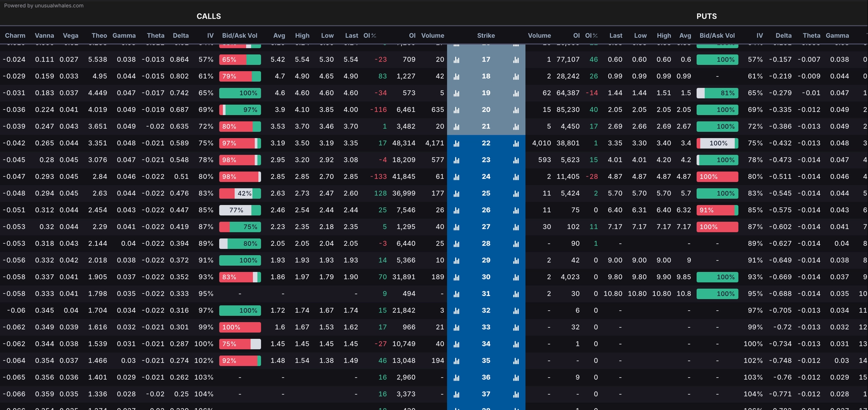Open puts chart icon for strike 37
Image resolution: width=868 pixels, height=410 pixels.
pyautogui.click(x=516, y=394)
